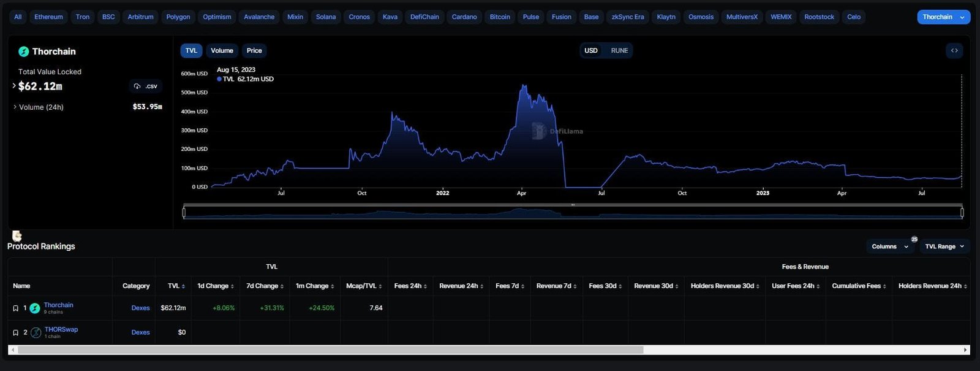Download TVL data as .csv
Screen dimensions: 980x371
(x=146, y=86)
